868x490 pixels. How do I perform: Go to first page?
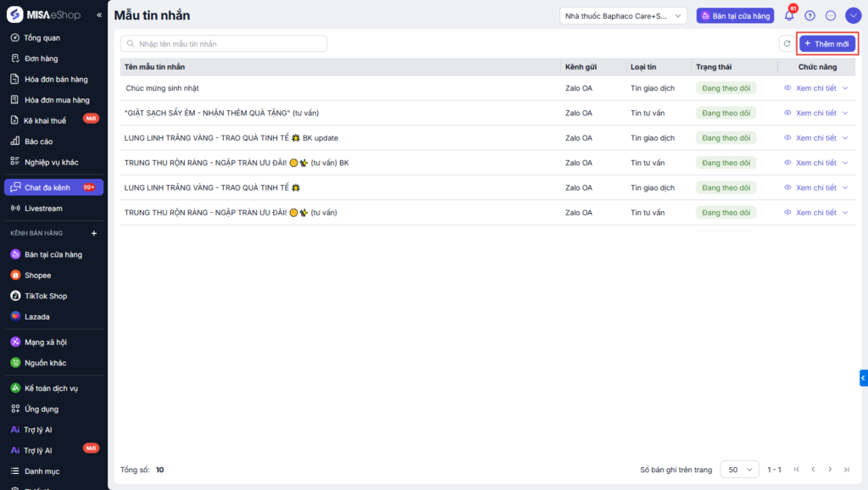click(797, 470)
